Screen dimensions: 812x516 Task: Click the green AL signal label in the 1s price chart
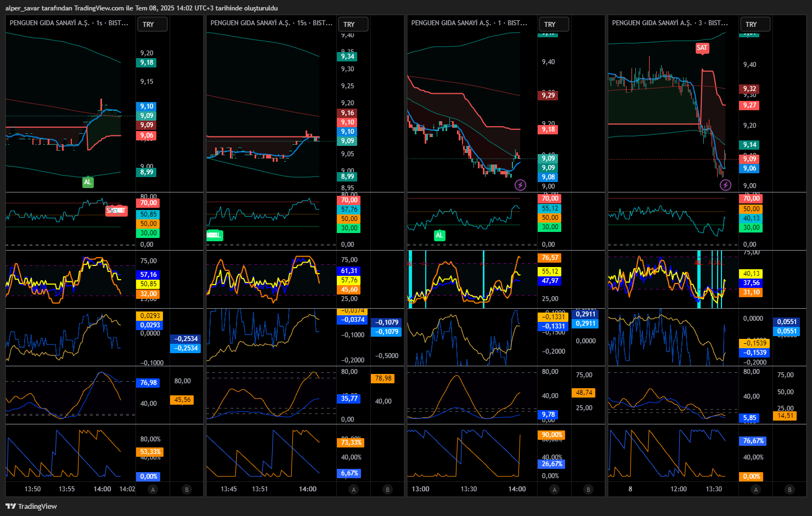(x=88, y=182)
